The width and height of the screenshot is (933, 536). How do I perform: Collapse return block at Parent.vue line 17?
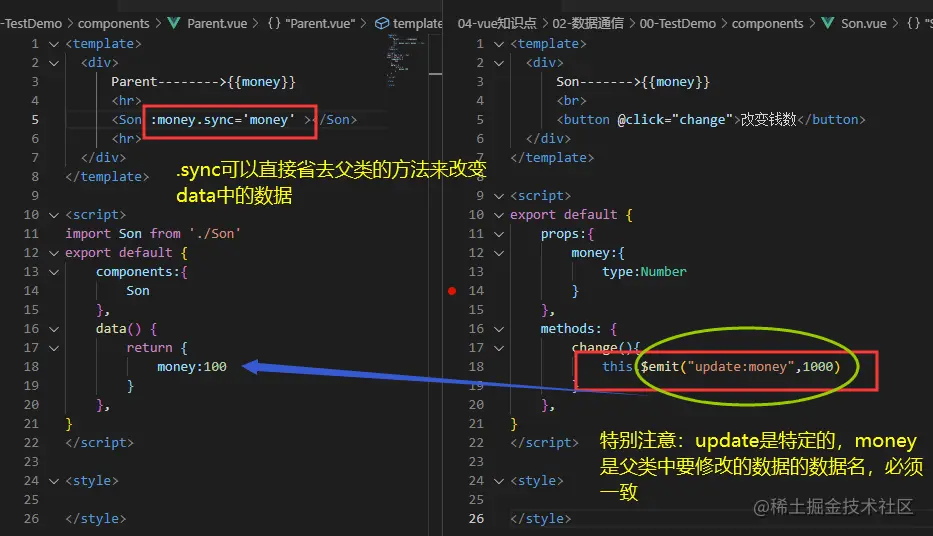54,348
